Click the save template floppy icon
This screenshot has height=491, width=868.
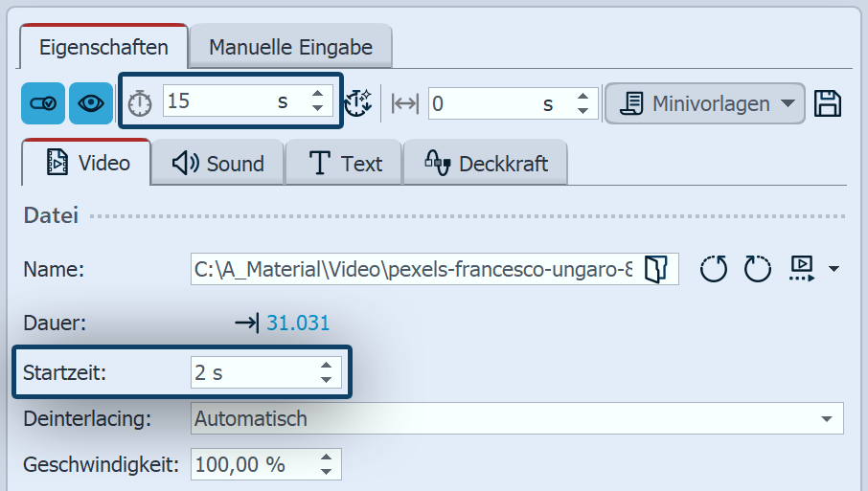(827, 103)
